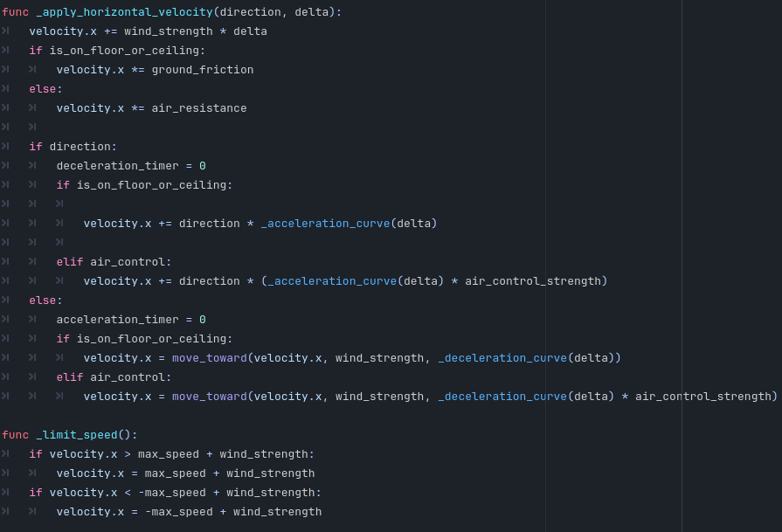The image size is (782, 532).
Task: Click the 'if direction:' line
Action: 73,147
